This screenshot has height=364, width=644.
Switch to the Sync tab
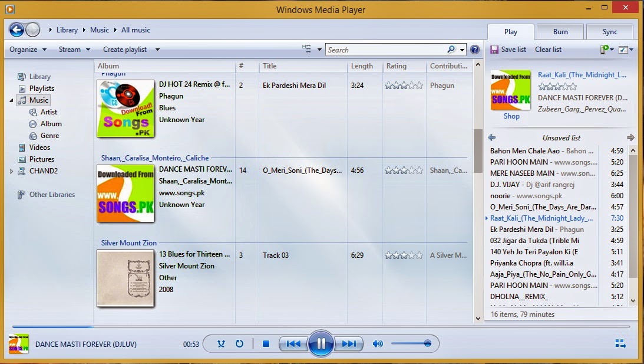coord(609,32)
